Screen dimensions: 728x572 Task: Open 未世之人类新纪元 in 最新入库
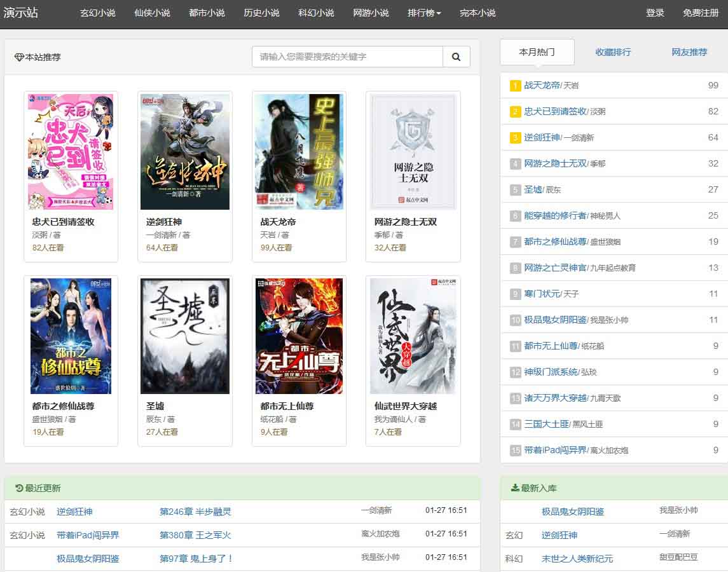tap(577, 559)
